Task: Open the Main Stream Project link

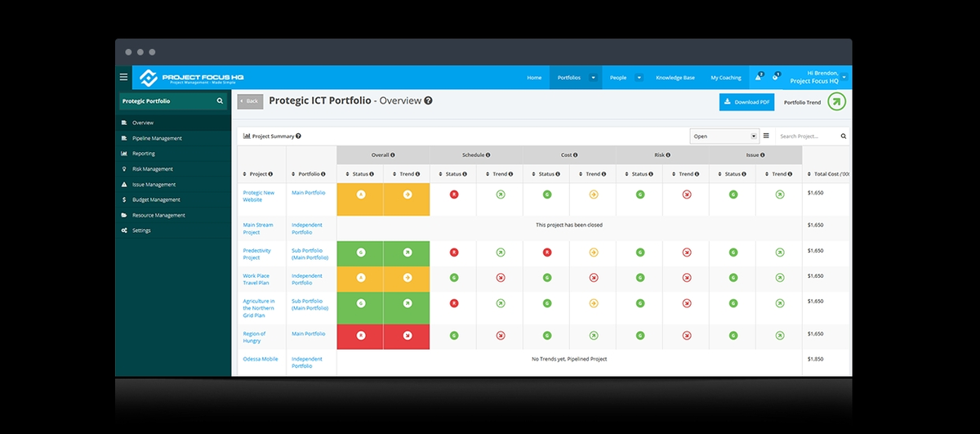Action: (258, 228)
